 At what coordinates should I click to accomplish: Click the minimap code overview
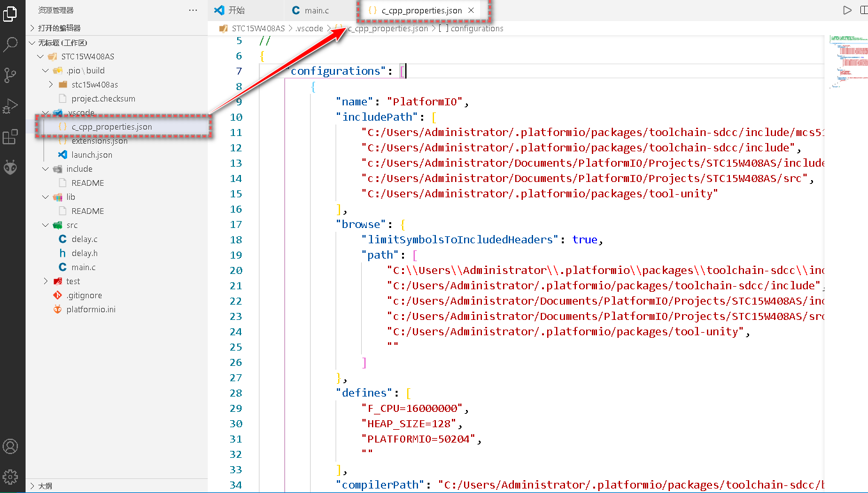click(848, 61)
